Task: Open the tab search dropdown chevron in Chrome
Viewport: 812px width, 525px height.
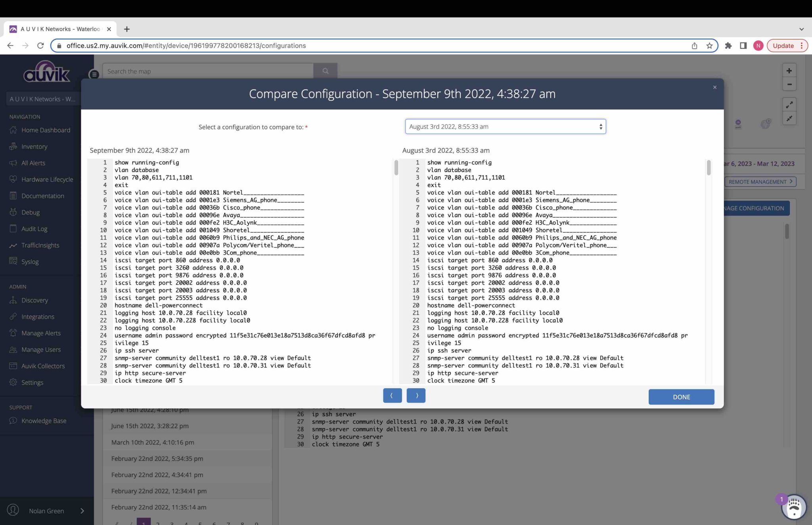Action: 801,29
